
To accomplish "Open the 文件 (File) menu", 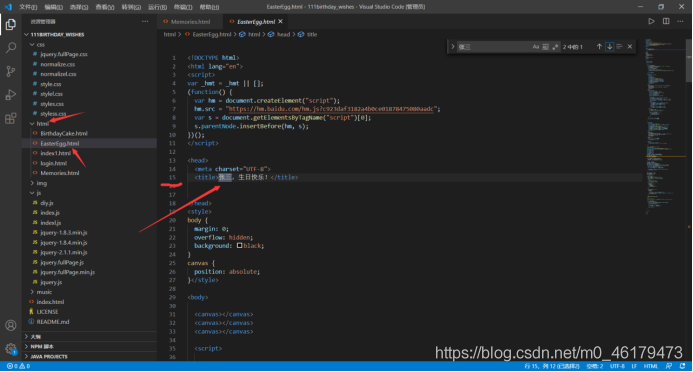I will point(28,7).
